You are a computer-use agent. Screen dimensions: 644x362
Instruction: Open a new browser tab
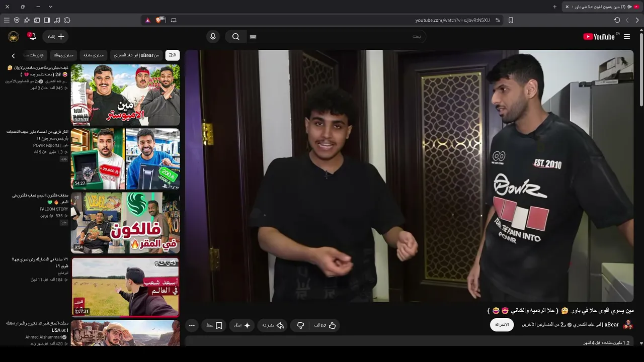tap(555, 7)
